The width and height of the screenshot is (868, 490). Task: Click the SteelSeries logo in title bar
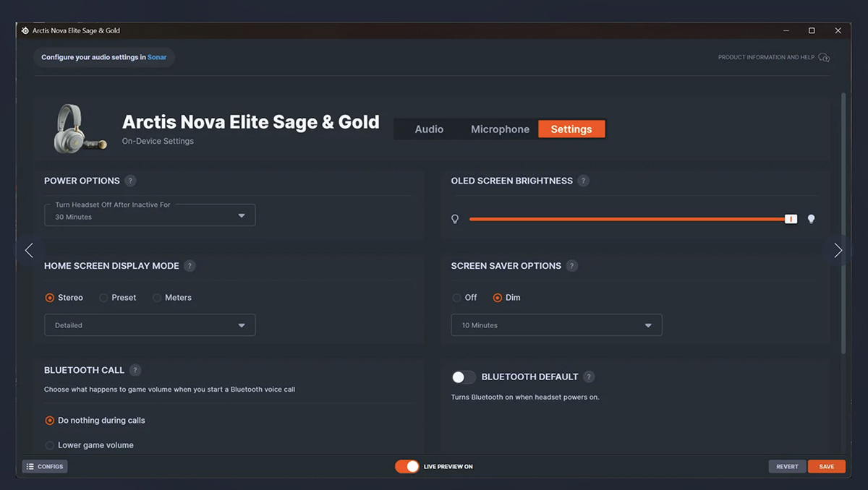(x=25, y=31)
